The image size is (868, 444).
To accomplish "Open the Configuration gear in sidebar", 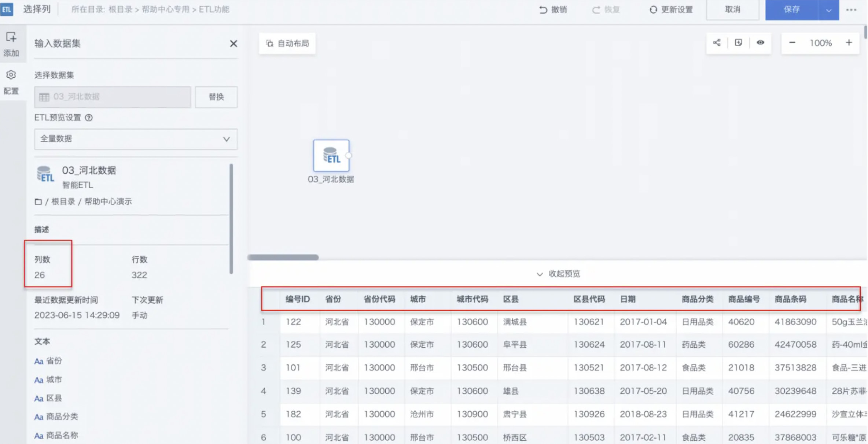I will 11,75.
